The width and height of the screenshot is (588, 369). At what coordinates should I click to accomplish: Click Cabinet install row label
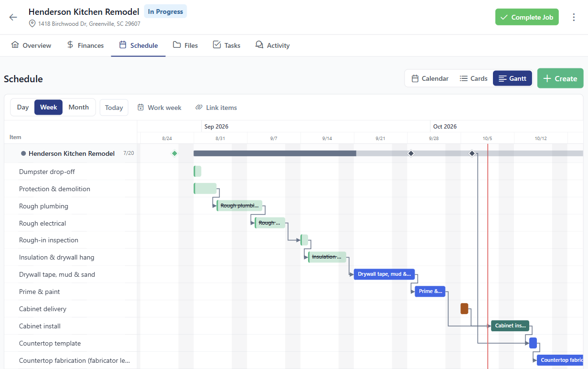coord(40,326)
